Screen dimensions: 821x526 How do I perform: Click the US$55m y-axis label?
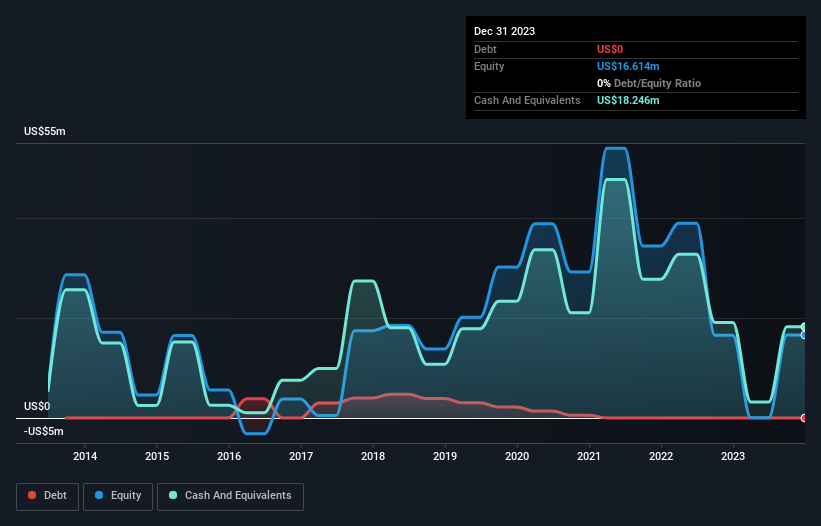pos(45,131)
